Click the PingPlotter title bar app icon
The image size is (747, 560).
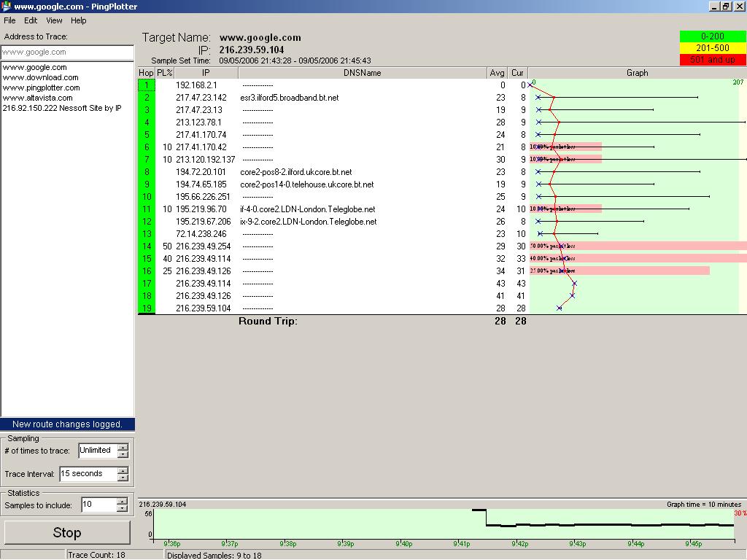[x=6, y=6]
